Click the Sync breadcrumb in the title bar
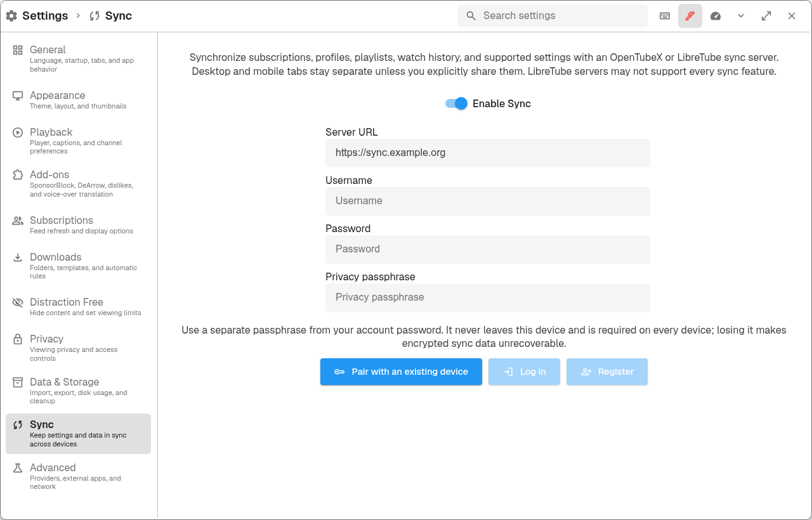 click(x=111, y=16)
